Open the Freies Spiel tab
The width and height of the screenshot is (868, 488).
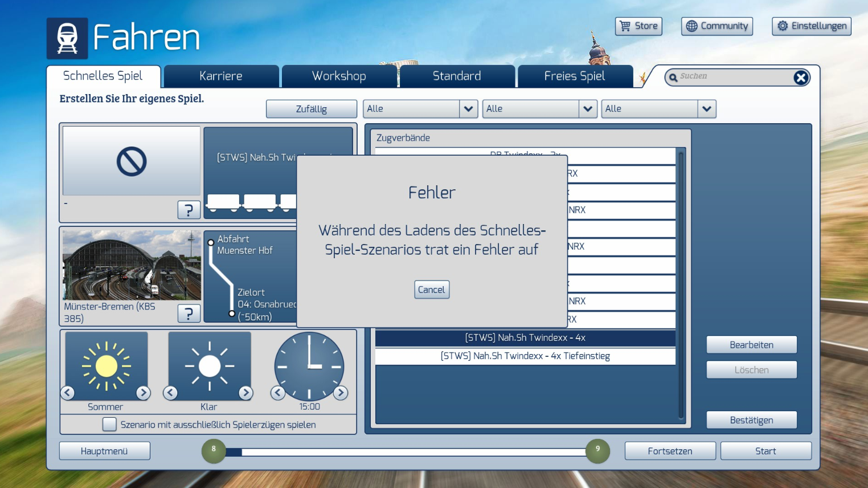575,76
